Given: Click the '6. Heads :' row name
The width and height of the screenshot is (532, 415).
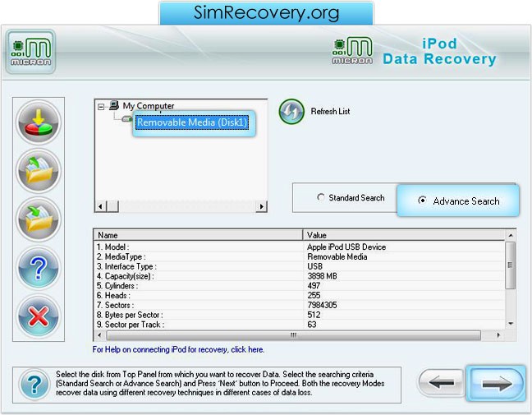Looking at the screenshot, I should click(x=113, y=296).
